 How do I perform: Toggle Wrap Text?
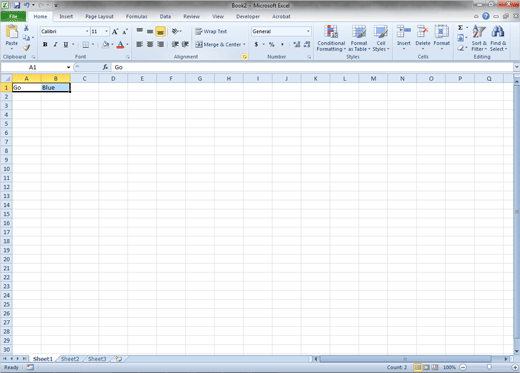point(211,31)
